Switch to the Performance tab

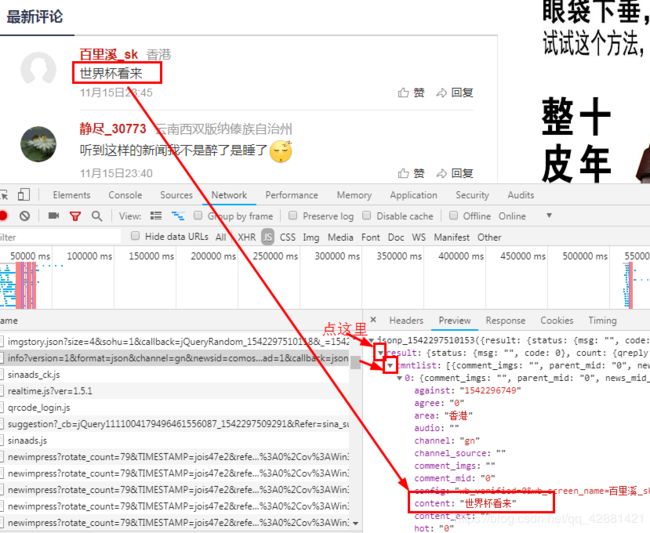pos(291,195)
